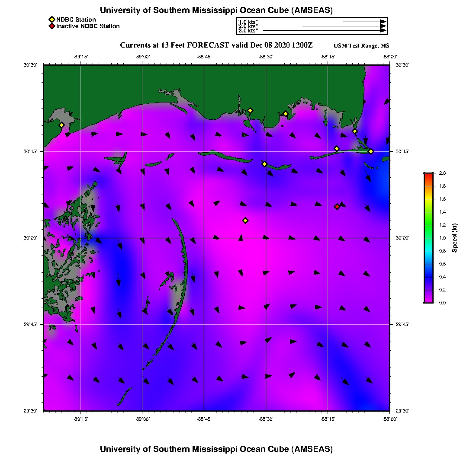Click the "Inactive NDBC Station" legend text
The width and height of the screenshot is (476, 454).
[x=88, y=26]
